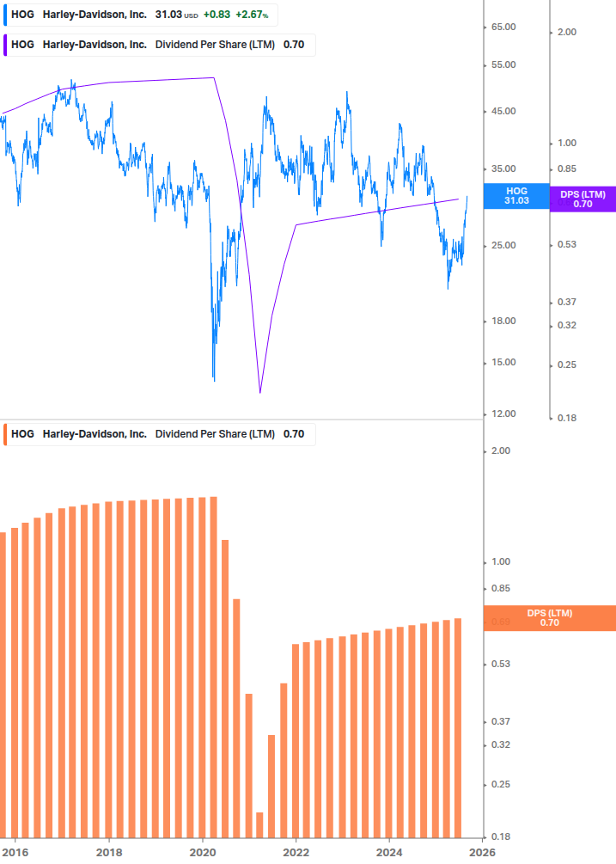Click the 2018 label on the time axis
Screen dimensions: 616x864
[x=109, y=852]
